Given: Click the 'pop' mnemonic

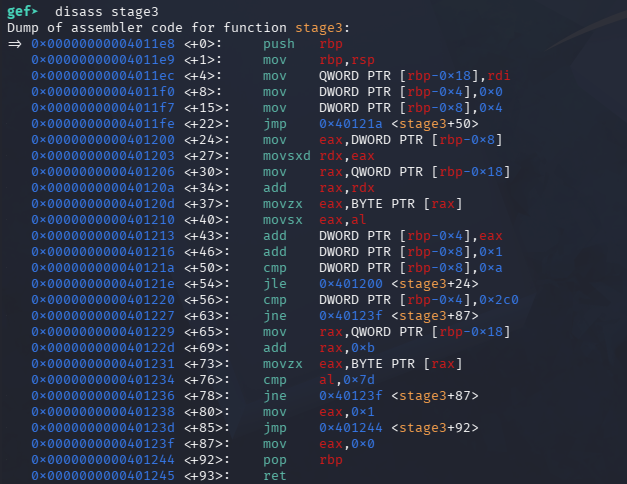Looking at the screenshot, I should [x=275, y=460].
